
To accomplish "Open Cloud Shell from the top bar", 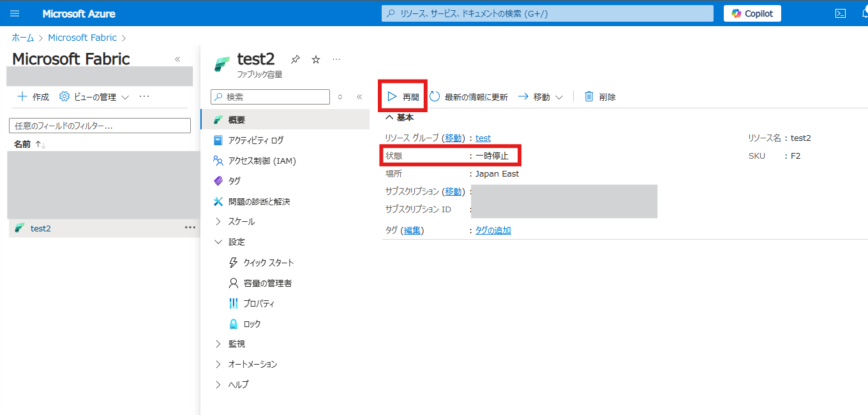I will click(x=841, y=13).
